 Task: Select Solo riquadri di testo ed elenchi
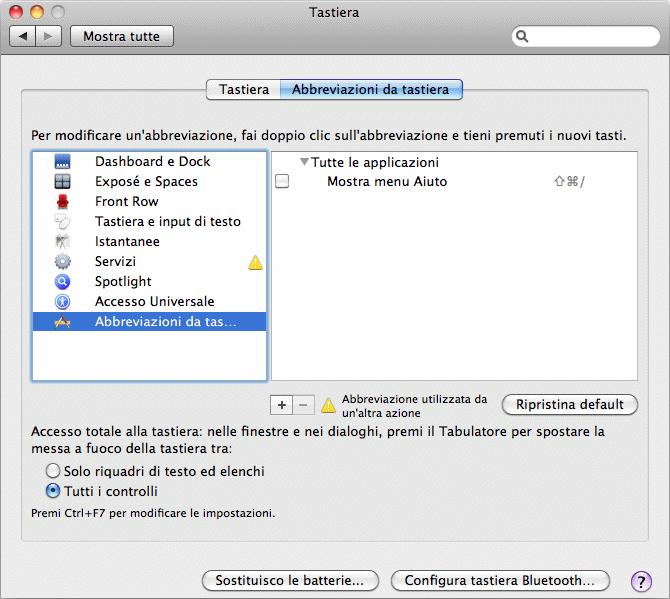(53, 471)
